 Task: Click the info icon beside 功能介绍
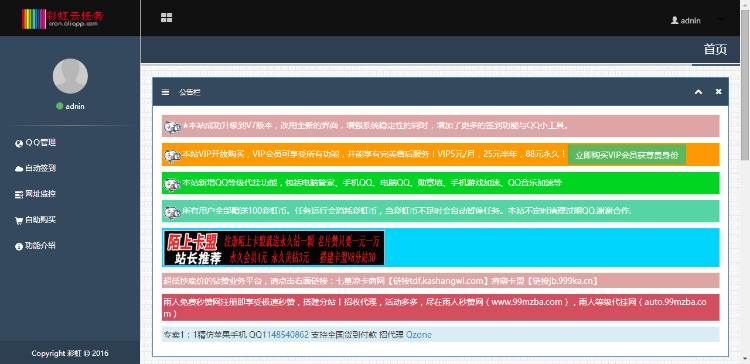click(x=19, y=246)
